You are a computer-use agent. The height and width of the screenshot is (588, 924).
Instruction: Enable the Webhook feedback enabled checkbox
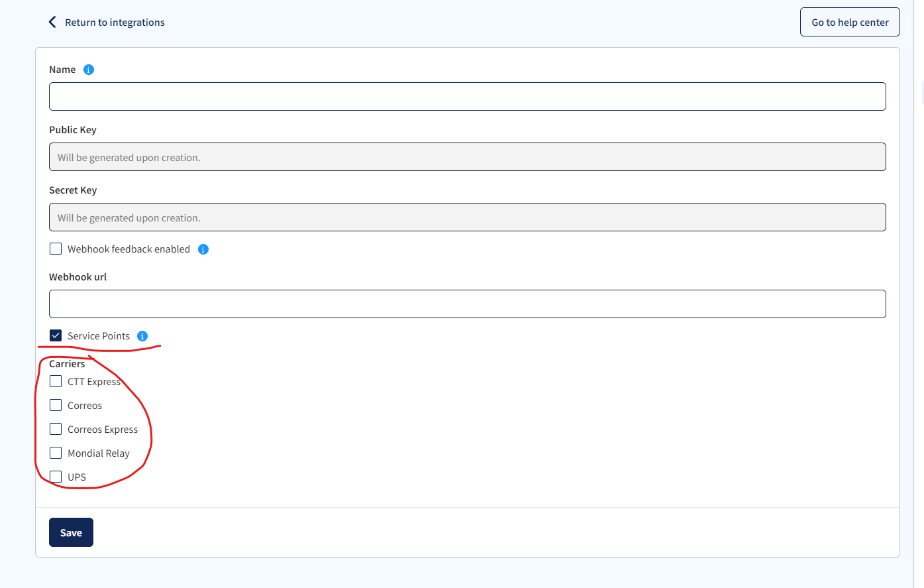pos(56,249)
